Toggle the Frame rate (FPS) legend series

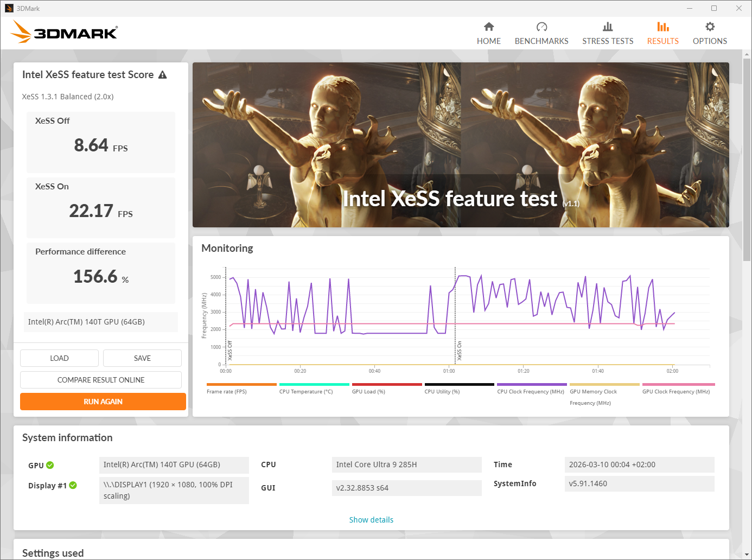pyautogui.click(x=226, y=391)
